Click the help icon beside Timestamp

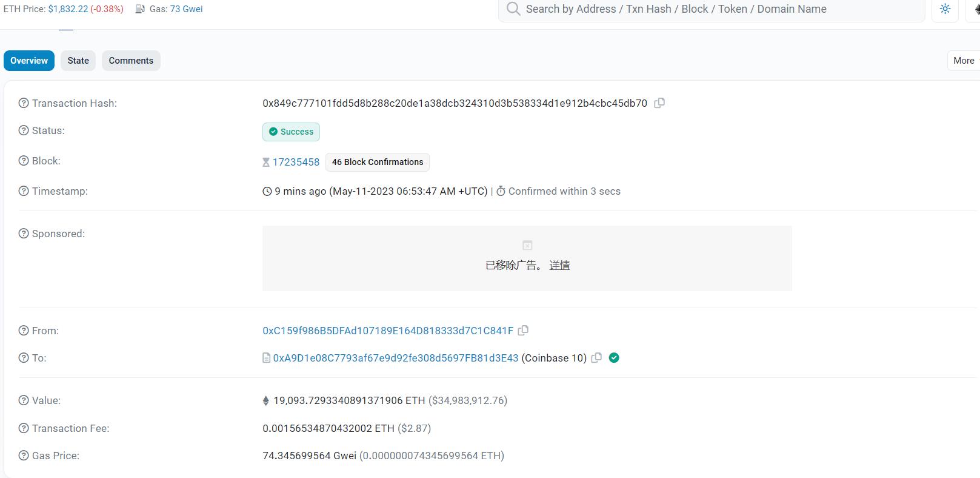(x=24, y=191)
